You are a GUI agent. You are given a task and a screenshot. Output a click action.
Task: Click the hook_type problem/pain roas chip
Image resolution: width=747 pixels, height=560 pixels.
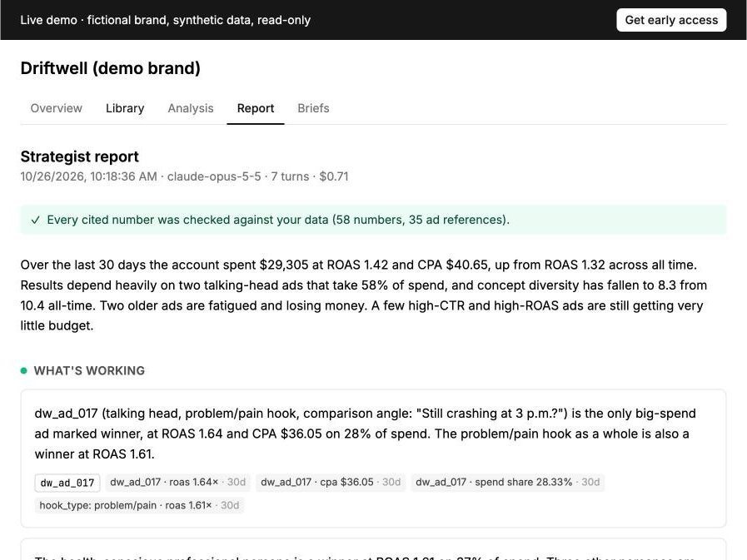(x=139, y=505)
